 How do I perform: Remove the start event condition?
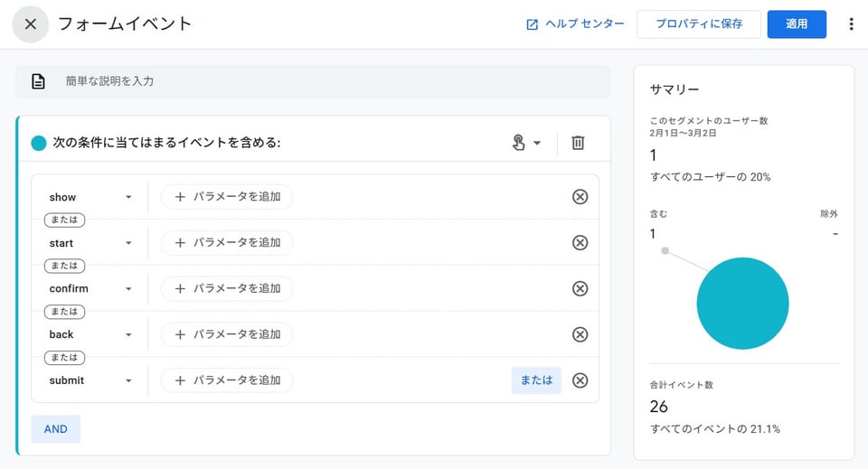click(580, 243)
